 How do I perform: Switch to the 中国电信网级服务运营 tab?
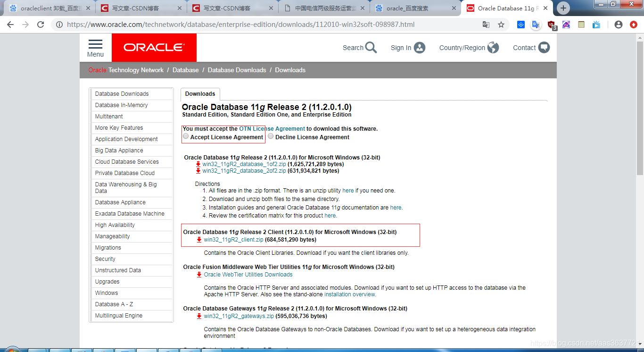[x=325, y=8]
